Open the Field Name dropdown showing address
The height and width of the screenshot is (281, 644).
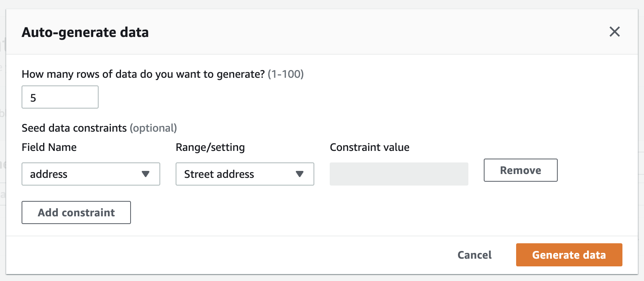click(91, 174)
